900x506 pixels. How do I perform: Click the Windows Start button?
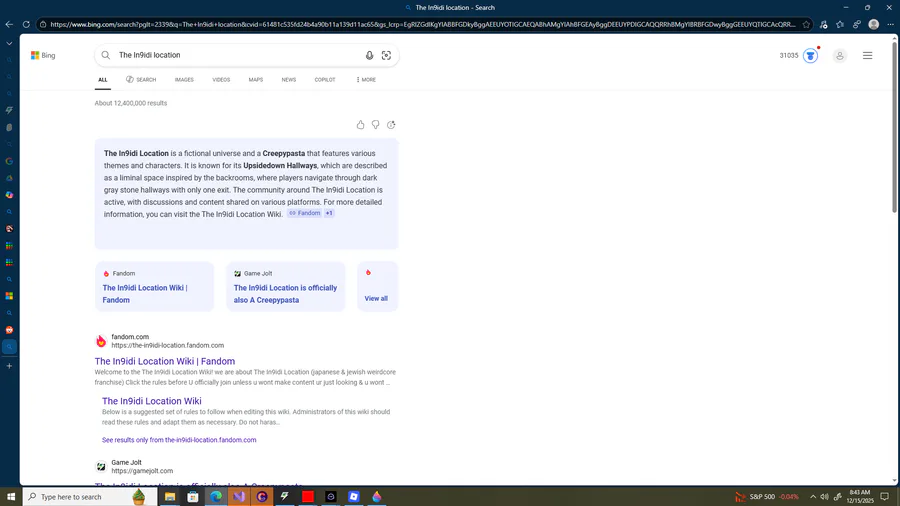11,496
